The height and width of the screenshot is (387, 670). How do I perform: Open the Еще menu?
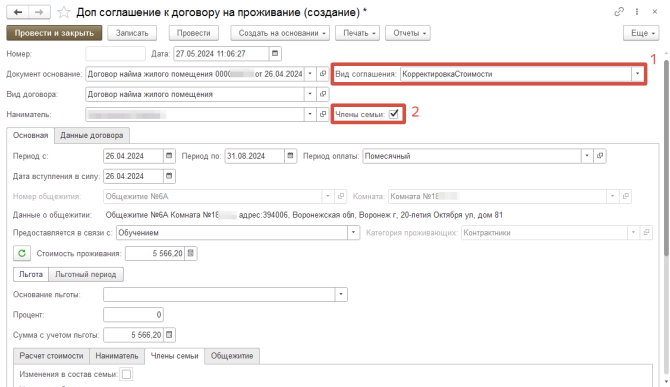pyautogui.click(x=641, y=33)
